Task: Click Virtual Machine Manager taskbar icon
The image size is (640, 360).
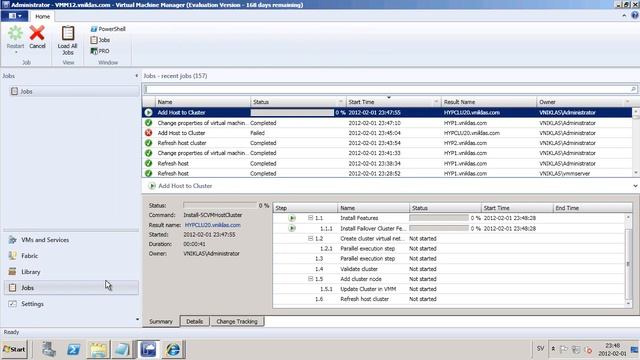Action: click(148, 349)
